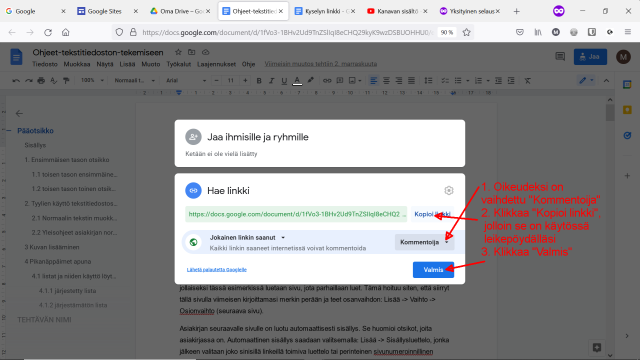Click the 90 % page zoom indicator
The width and height of the screenshot is (640, 360).
pos(447,32)
